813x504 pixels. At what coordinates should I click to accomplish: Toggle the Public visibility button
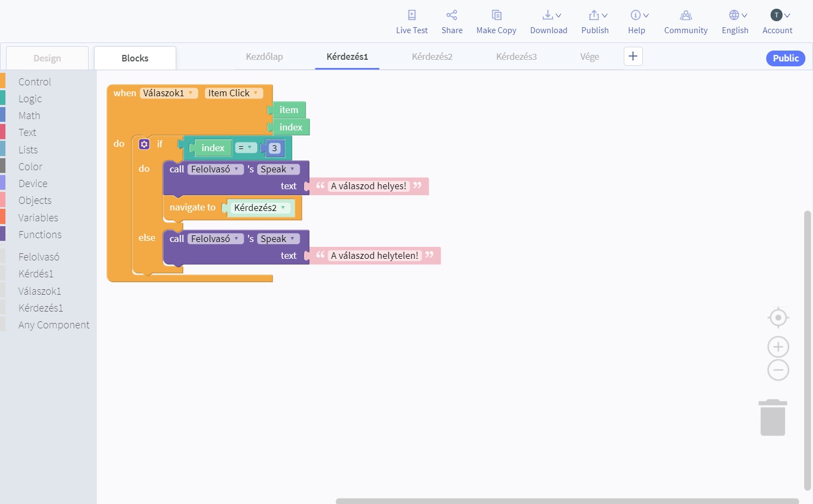coord(785,58)
